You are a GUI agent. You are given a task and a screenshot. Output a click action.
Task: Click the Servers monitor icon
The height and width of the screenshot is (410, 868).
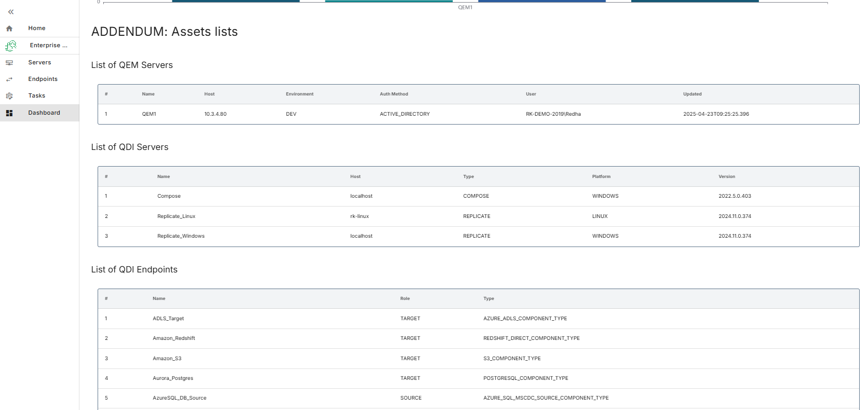pyautogui.click(x=9, y=63)
